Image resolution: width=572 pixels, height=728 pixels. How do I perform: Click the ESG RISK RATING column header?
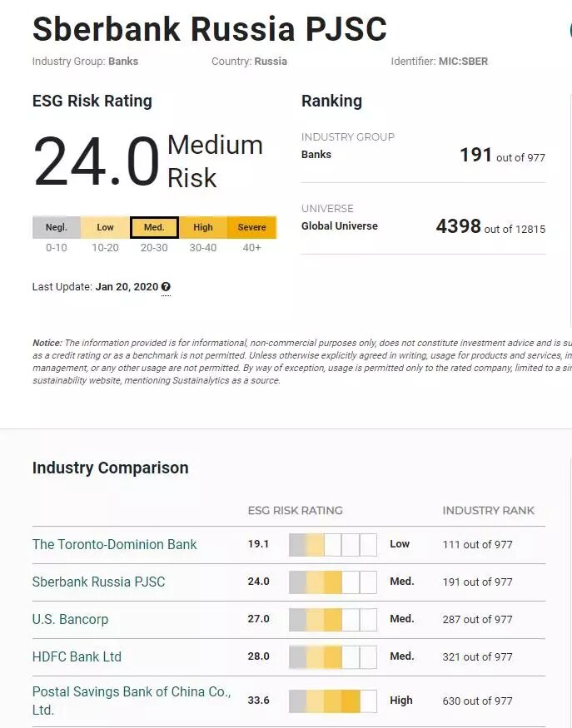point(295,511)
